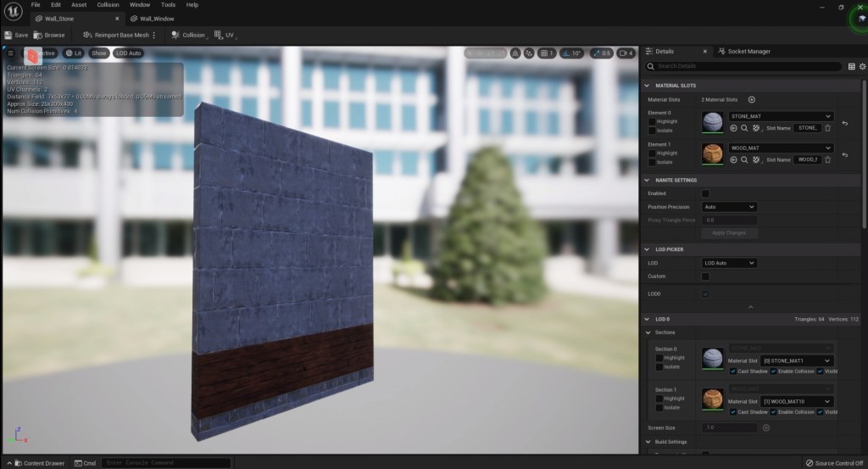
Task: Open the STONE_MAT material dropdown in Element 0
Action: (x=780, y=117)
